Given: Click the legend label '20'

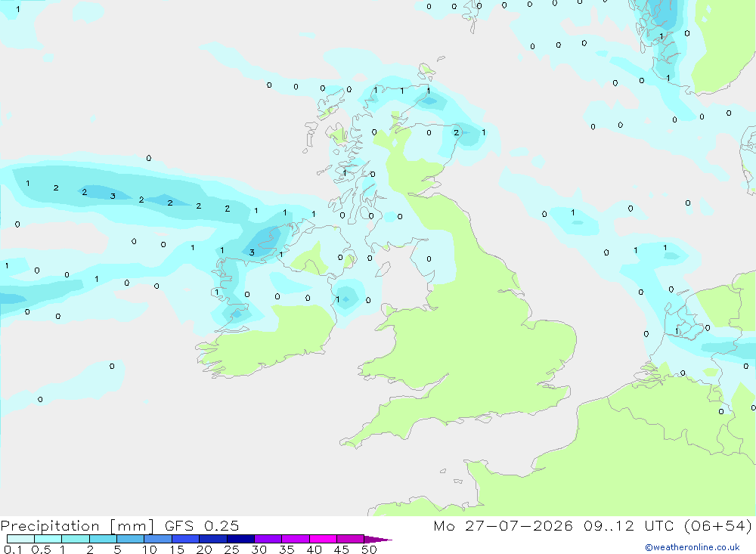Looking at the screenshot, I should pos(204,549).
